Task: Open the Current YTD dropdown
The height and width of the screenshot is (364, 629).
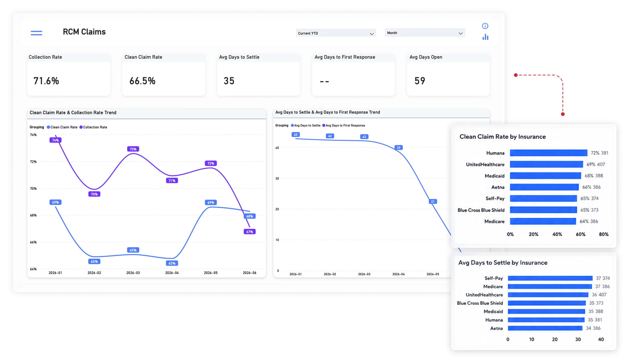Action: click(x=336, y=33)
